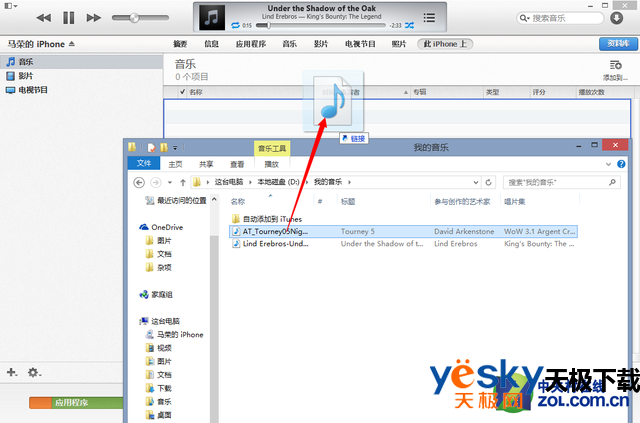Select 马荣的 iPhone in navigation pane
The image size is (640, 423).
174,334
